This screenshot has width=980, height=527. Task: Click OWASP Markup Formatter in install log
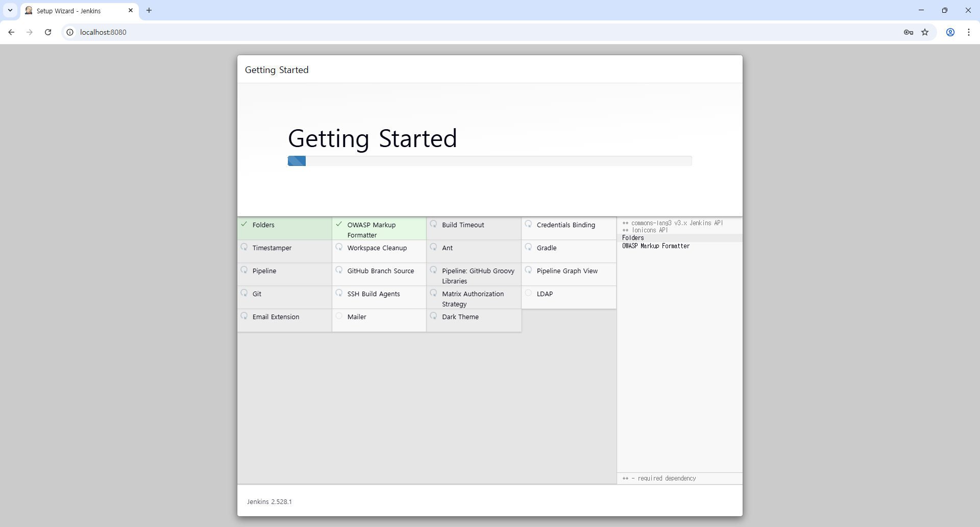(656, 246)
